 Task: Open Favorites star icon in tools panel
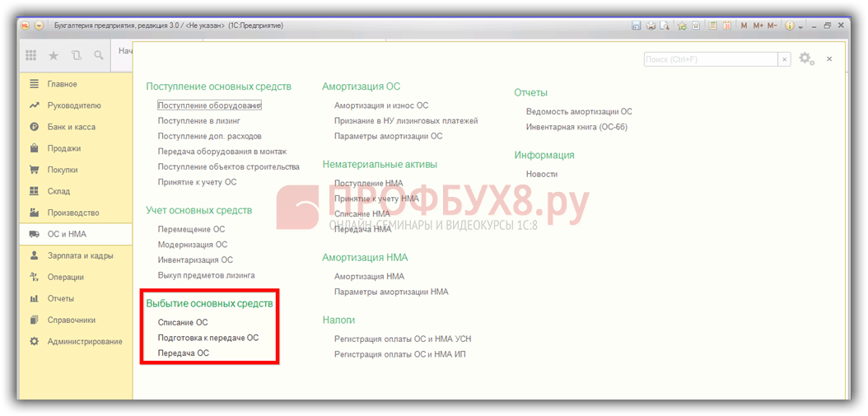tap(54, 55)
